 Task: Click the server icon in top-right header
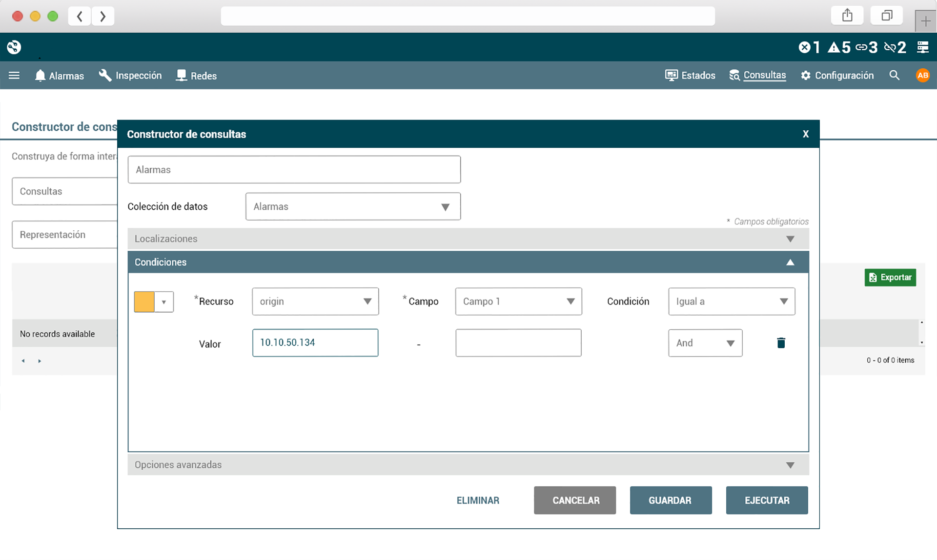click(923, 47)
